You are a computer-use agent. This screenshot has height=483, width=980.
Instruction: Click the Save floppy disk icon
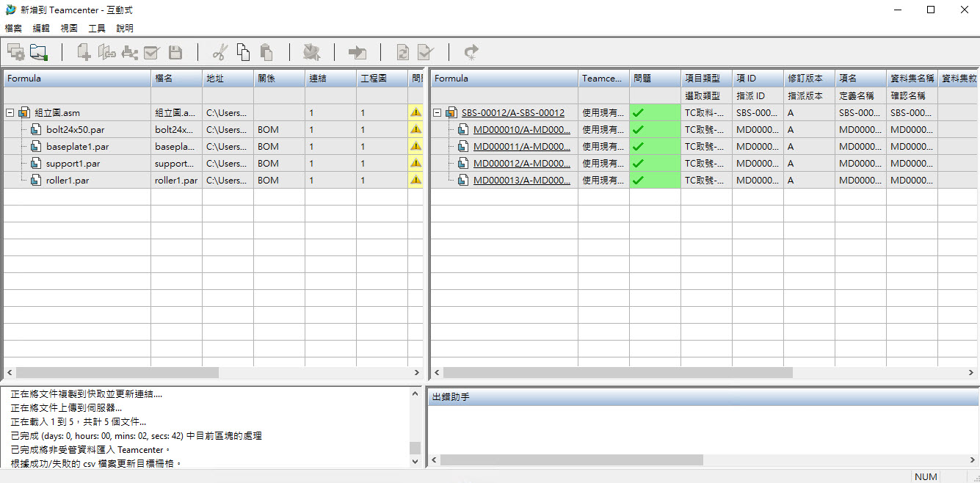point(175,52)
